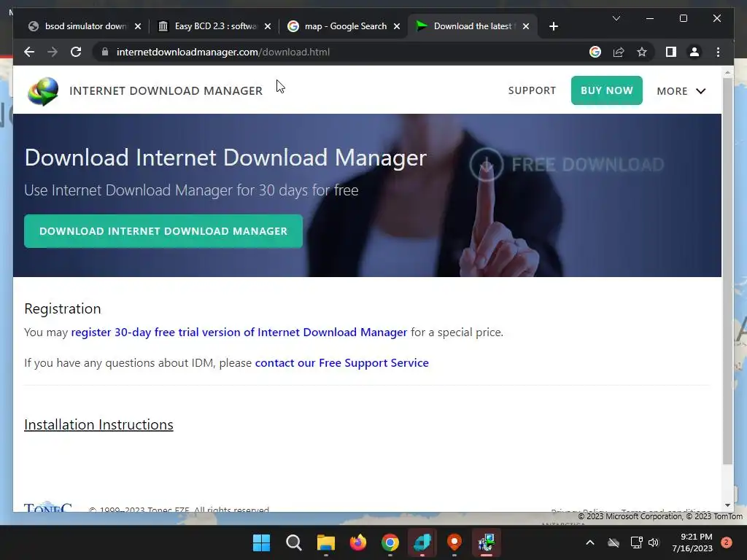Open Chrome's three-dot menu
The width and height of the screenshot is (747, 560).
click(x=718, y=52)
